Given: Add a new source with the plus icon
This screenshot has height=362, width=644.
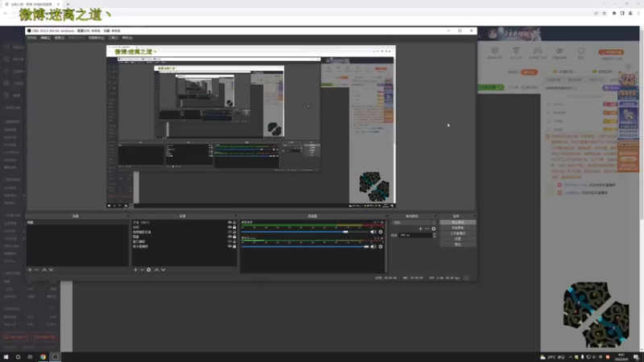Looking at the screenshot, I should tap(135, 269).
